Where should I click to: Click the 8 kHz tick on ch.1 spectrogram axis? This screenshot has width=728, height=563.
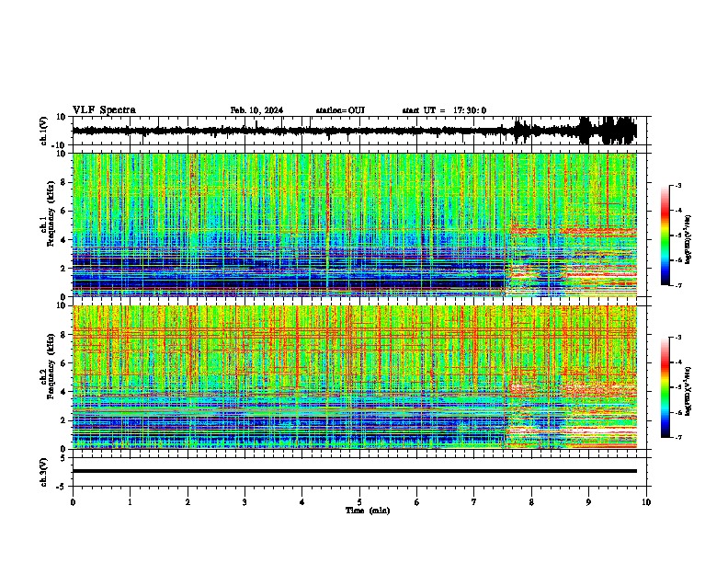click(64, 182)
